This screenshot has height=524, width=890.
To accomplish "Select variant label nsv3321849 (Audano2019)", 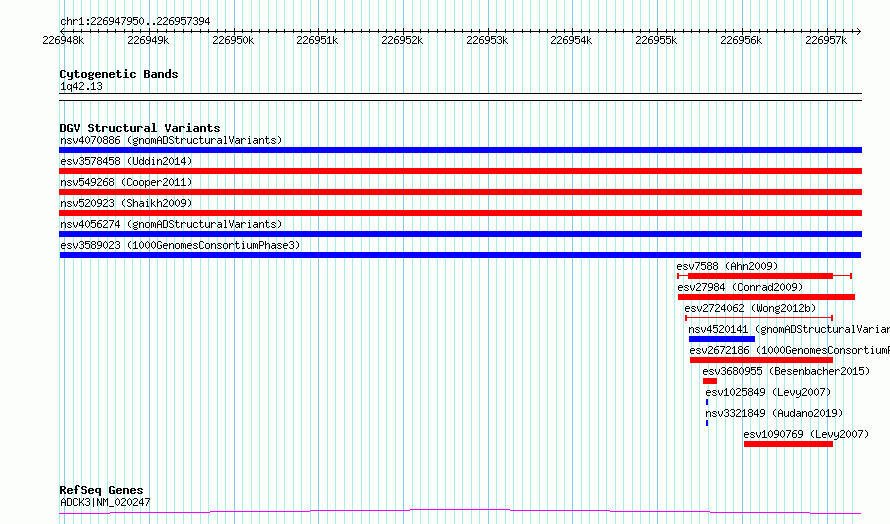I will [x=774, y=413].
